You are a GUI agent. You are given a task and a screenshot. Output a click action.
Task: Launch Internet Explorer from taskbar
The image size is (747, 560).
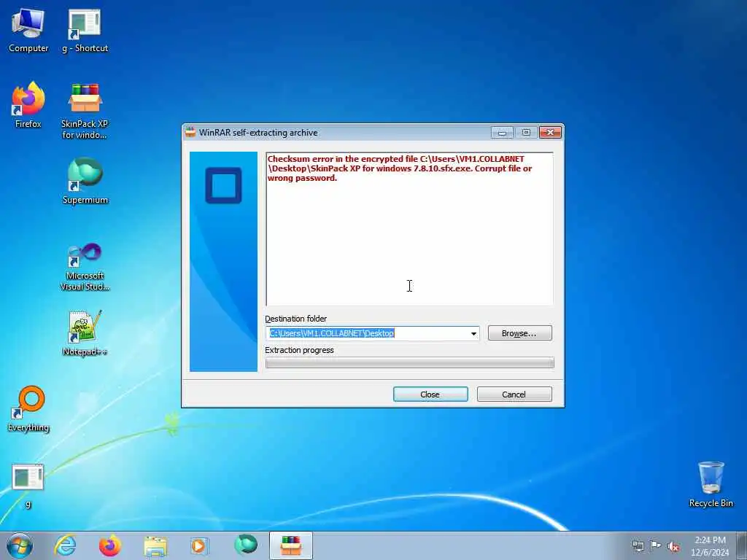65,545
